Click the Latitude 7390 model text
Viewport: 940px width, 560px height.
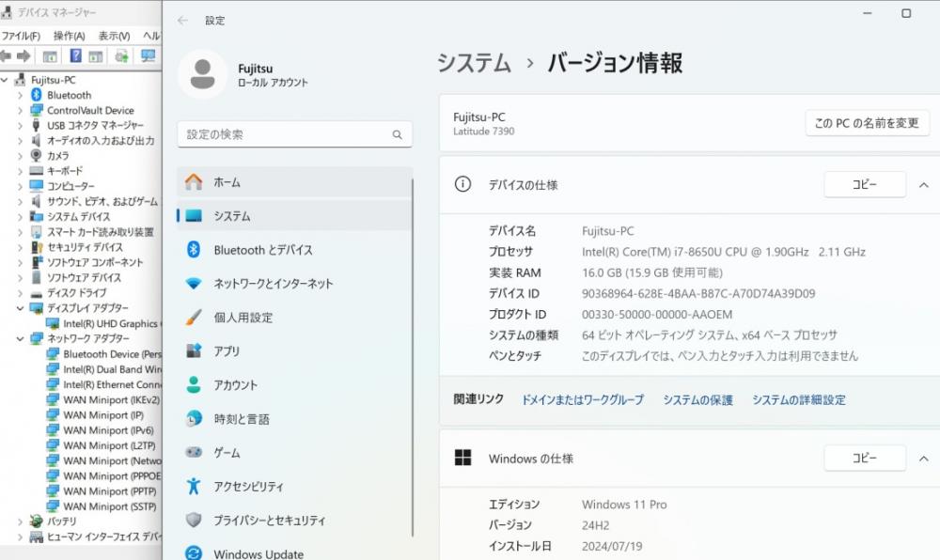tap(484, 132)
